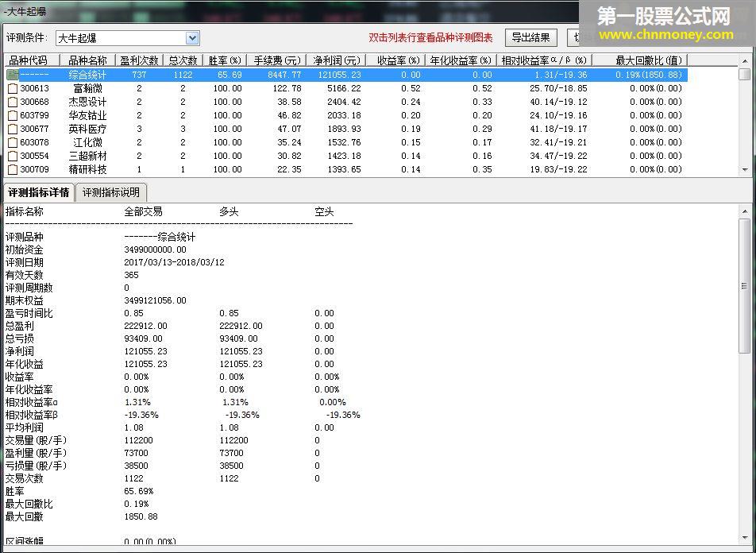Click the results list scroll-up arrow
This screenshot has height=553, width=756.
coord(745,61)
